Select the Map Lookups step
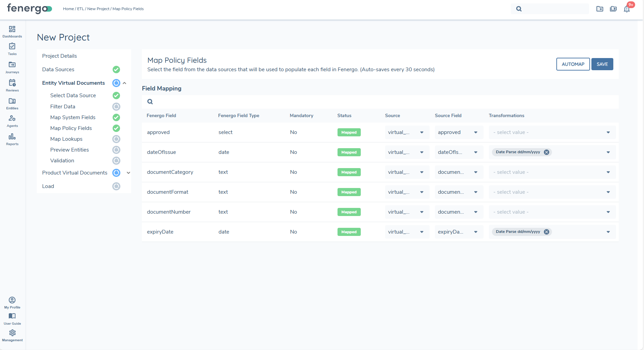 coord(66,139)
